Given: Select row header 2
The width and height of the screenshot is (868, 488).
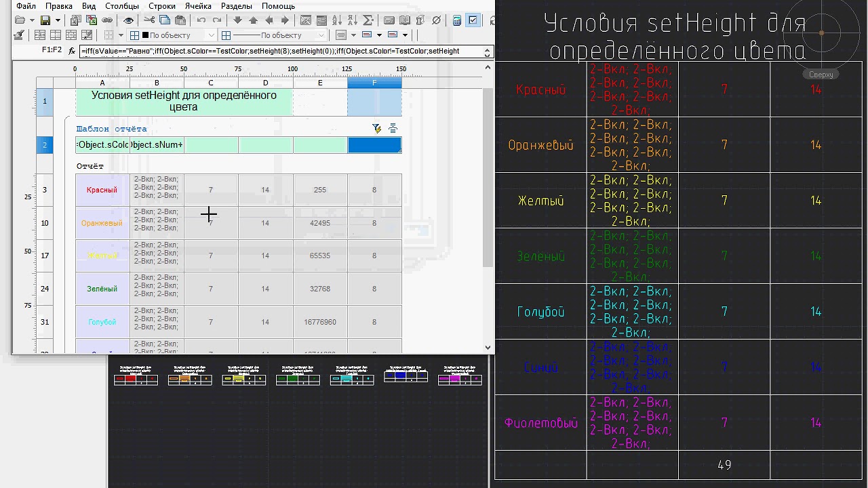Looking at the screenshot, I should (x=45, y=145).
